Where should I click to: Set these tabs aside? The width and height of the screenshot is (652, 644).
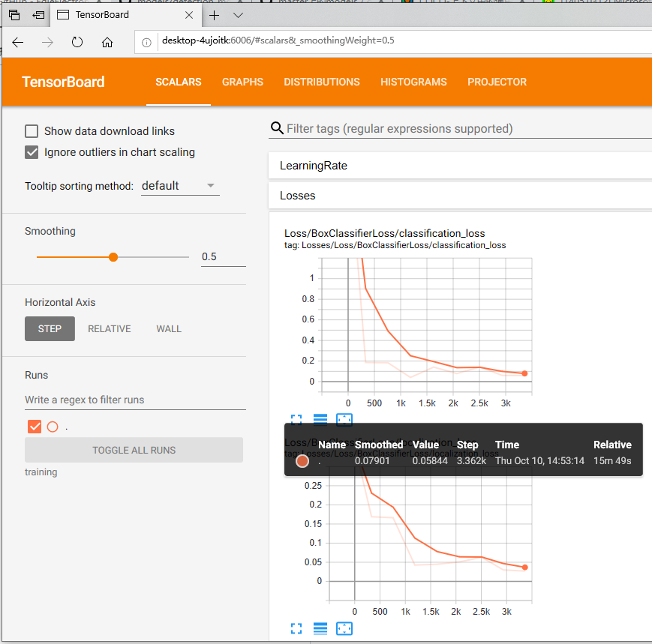(38, 15)
